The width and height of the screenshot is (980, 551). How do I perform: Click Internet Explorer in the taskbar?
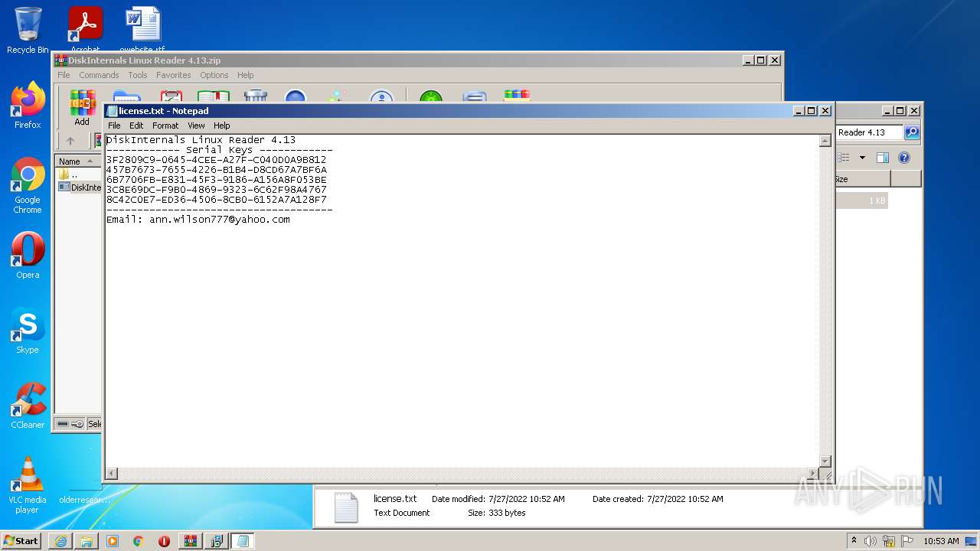(x=60, y=541)
